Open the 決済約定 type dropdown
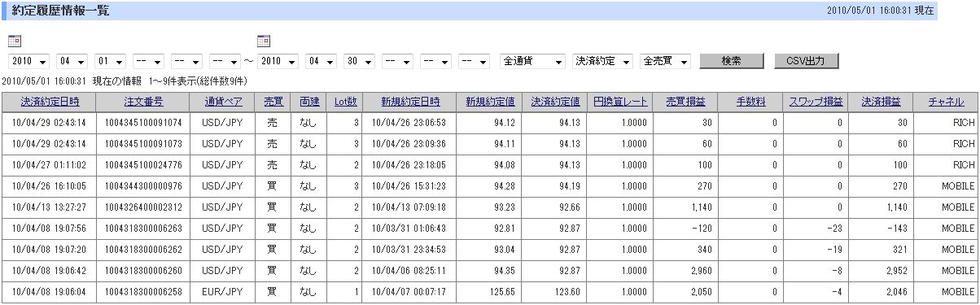The height and width of the screenshot is (305, 980). pos(603,61)
